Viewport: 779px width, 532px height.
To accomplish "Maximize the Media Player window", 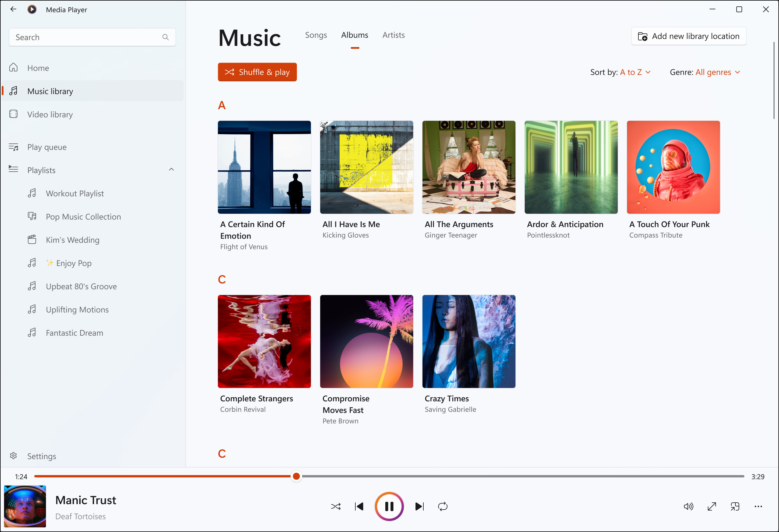I will tap(739, 9).
